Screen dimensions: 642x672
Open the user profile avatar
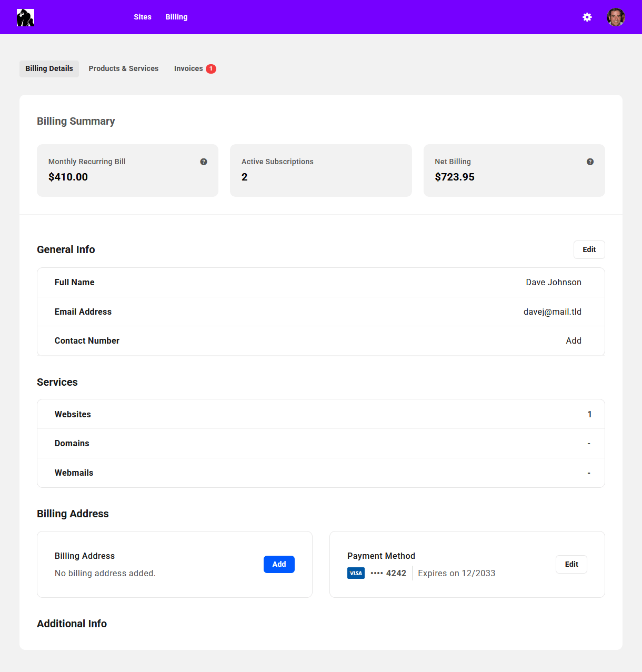point(616,17)
